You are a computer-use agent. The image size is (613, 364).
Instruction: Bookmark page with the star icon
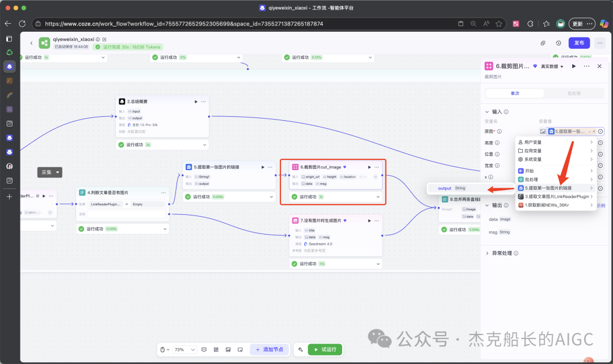click(499, 24)
